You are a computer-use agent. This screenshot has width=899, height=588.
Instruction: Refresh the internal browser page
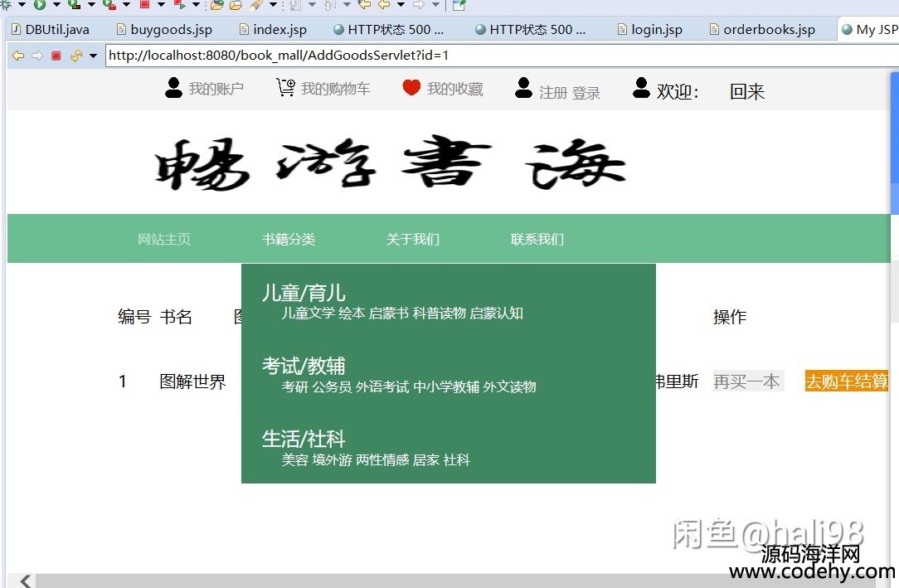pyautogui.click(x=76, y=56)
